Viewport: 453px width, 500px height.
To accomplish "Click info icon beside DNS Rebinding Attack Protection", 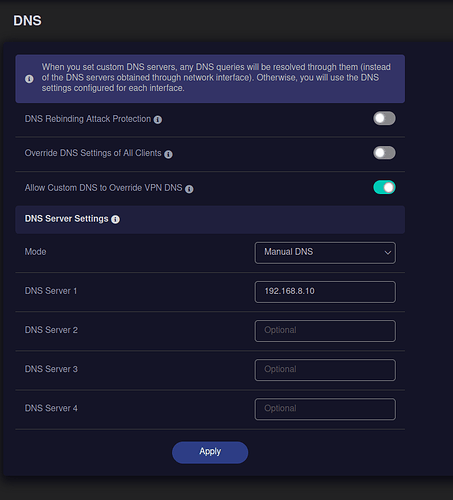I will (158, 120).
